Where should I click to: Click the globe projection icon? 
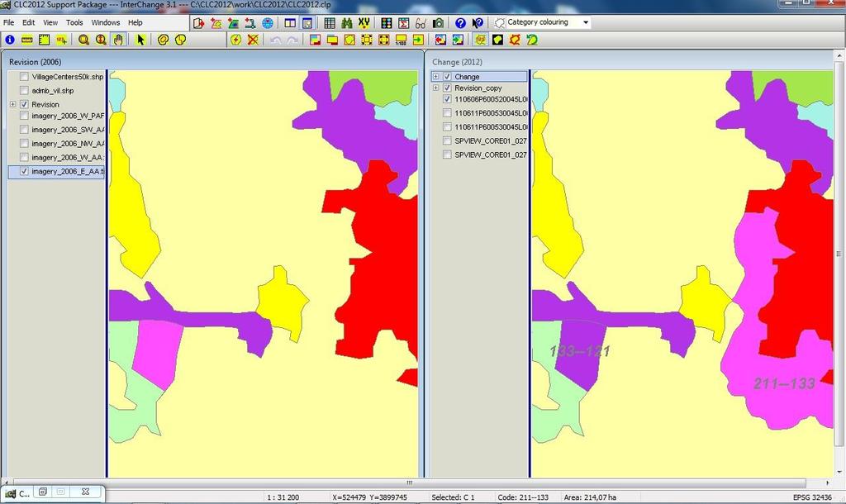[x=268, y=23]
